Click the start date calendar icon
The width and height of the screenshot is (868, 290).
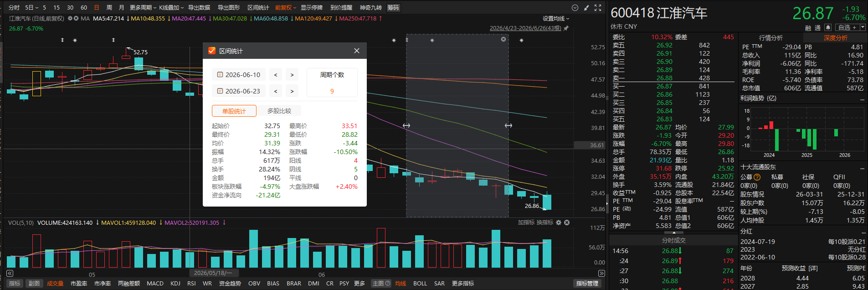(x=220, y=74)
